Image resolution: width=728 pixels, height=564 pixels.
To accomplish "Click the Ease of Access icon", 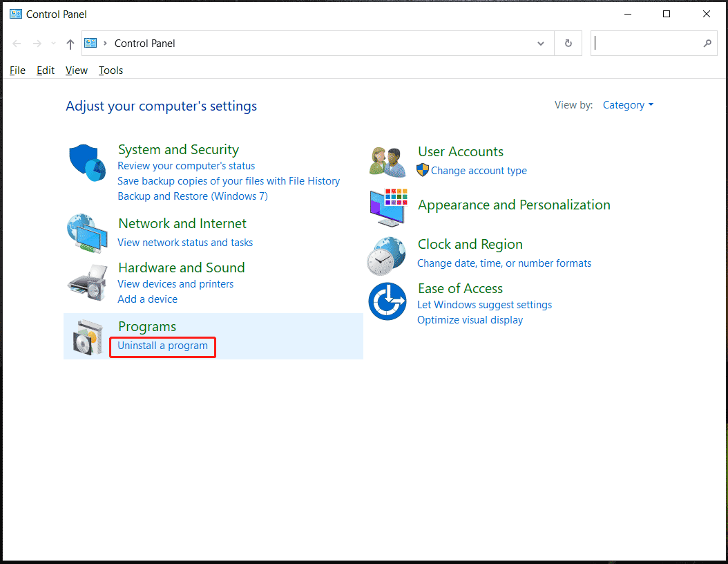I will [387, 301].
